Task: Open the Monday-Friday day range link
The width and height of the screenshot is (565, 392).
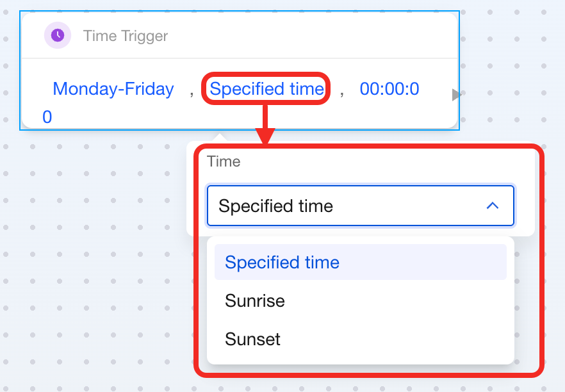Action: pos(113,89)
